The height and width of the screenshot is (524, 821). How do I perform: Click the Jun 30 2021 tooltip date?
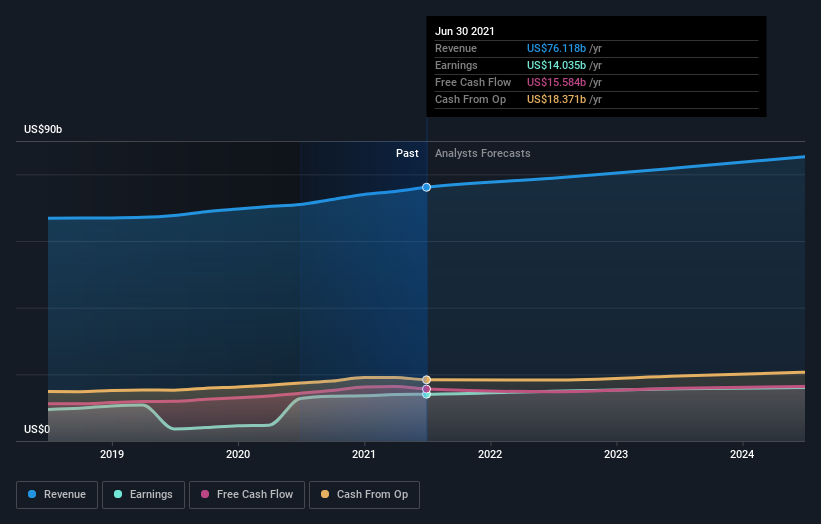pos(465,31)
